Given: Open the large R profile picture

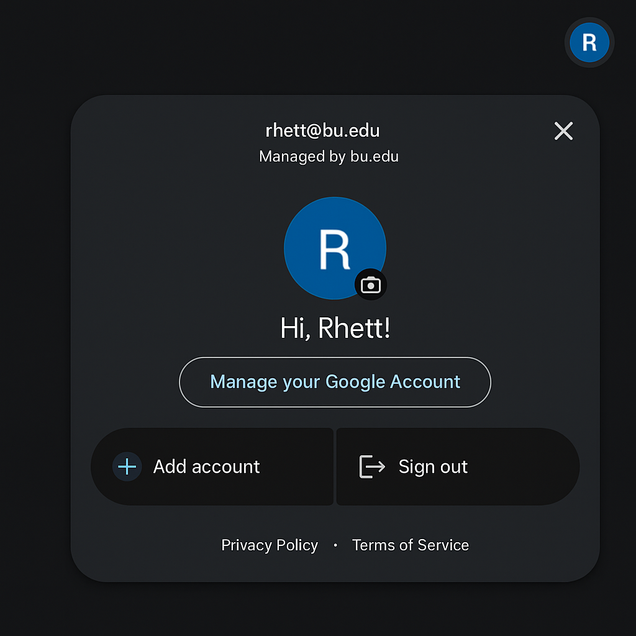Looking at the screenshot, I should click(x=335, y=248).
